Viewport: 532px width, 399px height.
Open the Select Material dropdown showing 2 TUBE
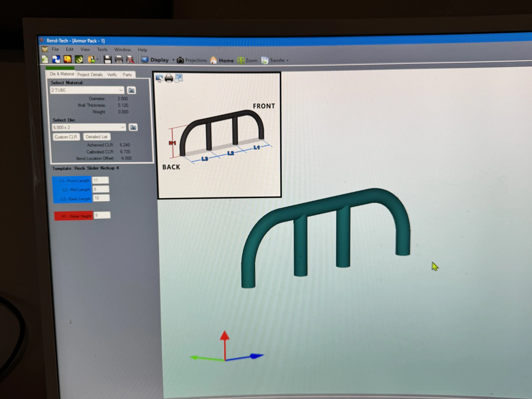coord(87,90)
